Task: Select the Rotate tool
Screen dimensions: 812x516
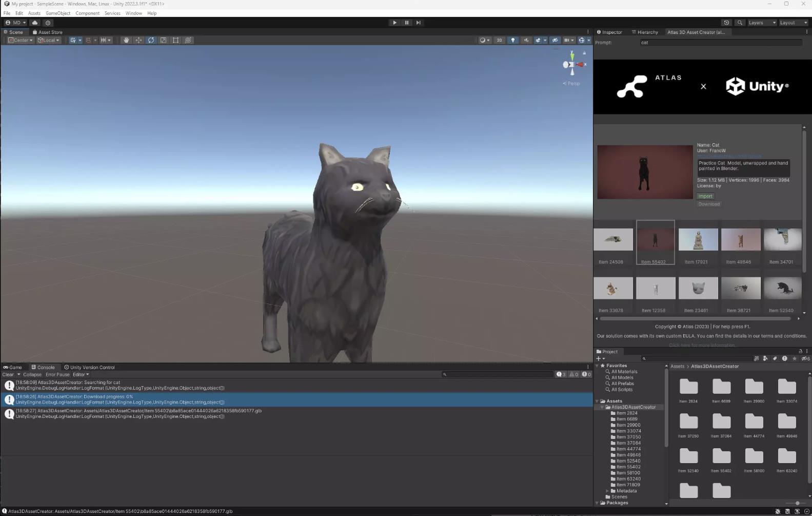Action: [151, 40]
